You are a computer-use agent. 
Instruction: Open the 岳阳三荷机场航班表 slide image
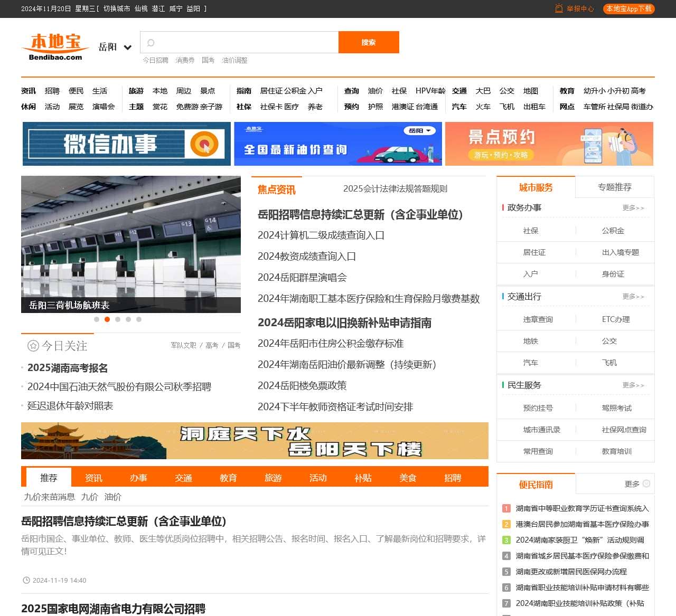[131, 244]
